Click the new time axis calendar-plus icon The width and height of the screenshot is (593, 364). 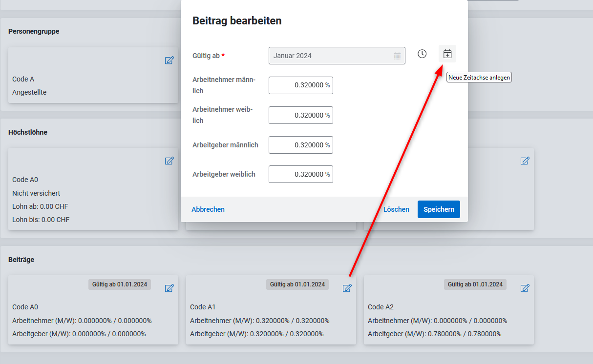point(447,54)
